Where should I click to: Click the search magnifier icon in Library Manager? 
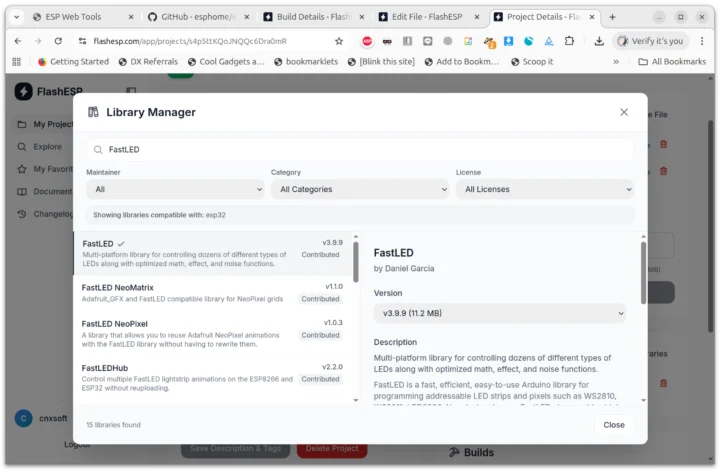(98, 150)
